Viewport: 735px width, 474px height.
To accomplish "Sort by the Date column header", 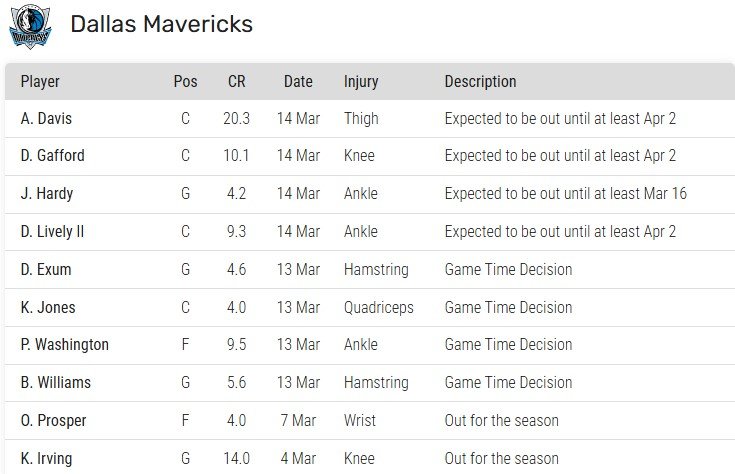I will [x=298, y=82].
